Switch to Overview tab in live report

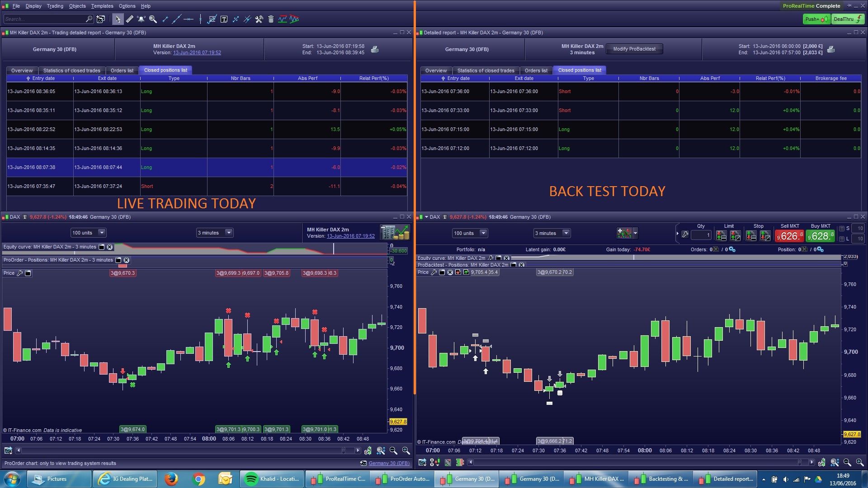(x=22, y=70)
